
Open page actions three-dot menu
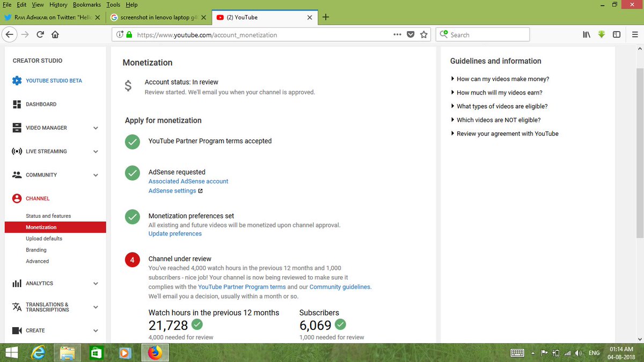(397, 34)
